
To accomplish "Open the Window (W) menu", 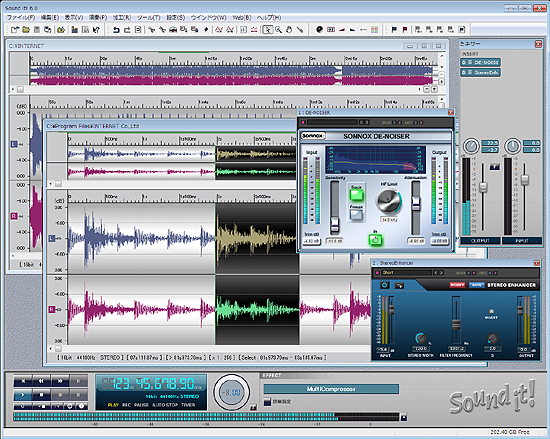I will point(209,18).
